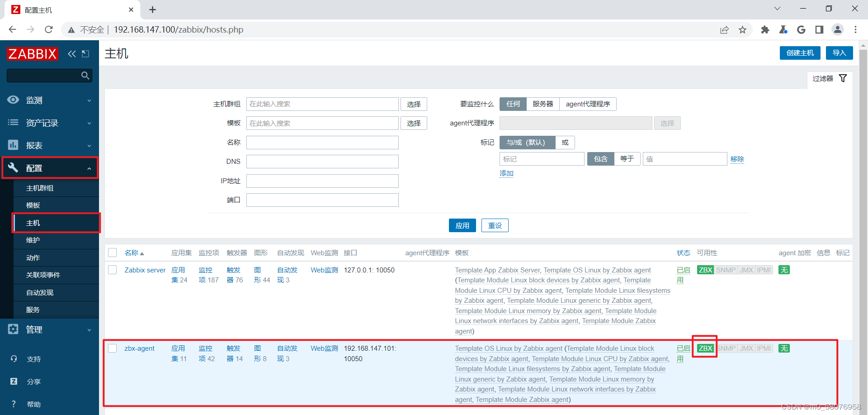Click the 重设 filter button

495,225
